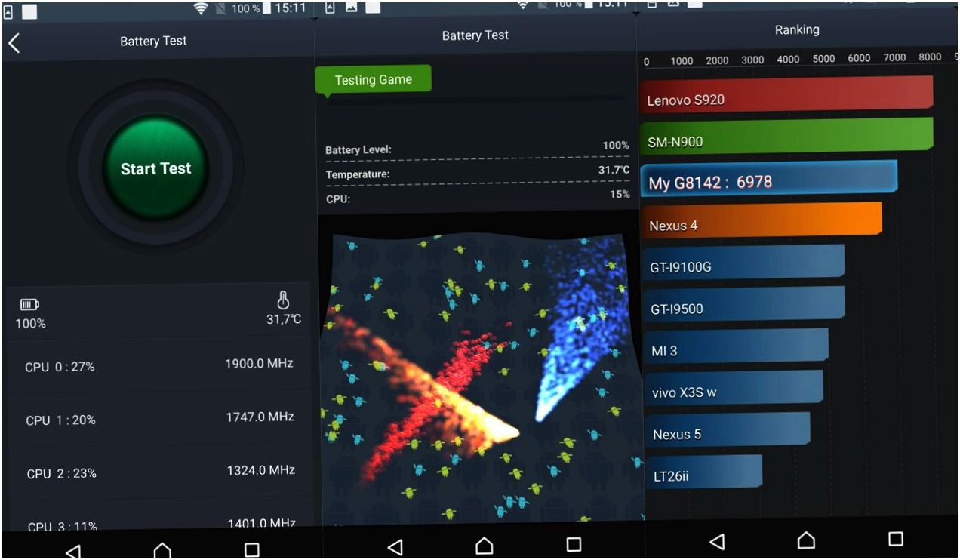
Task: Tap Android home button in middle screen
Action: pyautogui.click(x=485, y=544)
